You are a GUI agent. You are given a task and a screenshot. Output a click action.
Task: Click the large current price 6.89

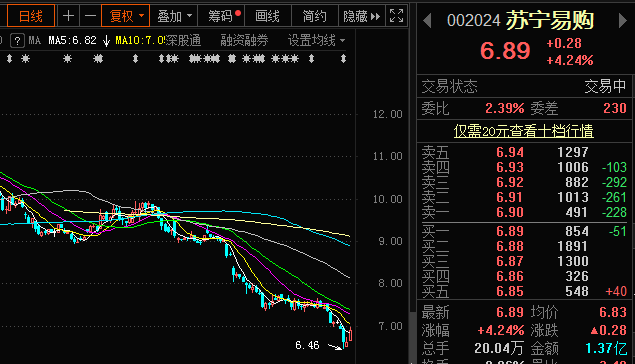(505, 51)
